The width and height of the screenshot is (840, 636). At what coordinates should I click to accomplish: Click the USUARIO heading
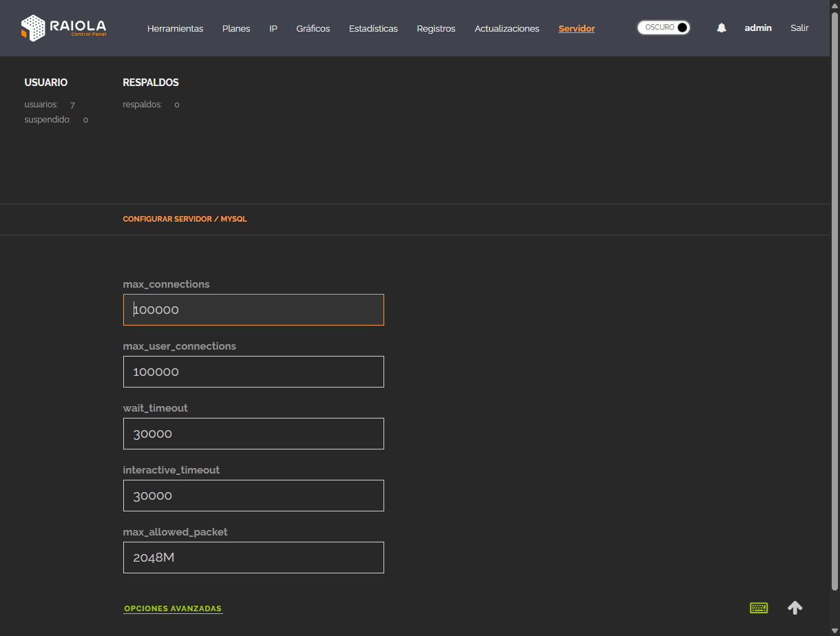point(46,83)
